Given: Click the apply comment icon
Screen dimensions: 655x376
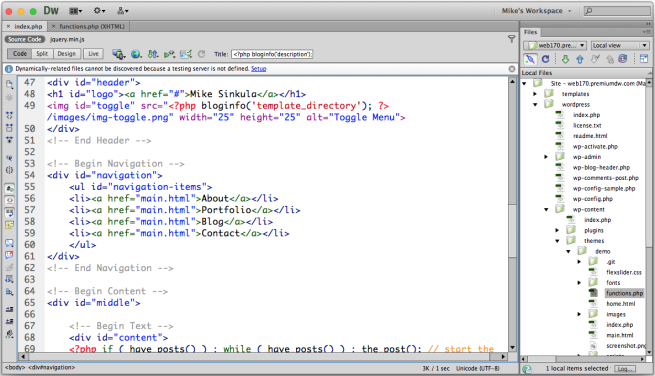Looking at the screenshot, I should tap(9, 243).
